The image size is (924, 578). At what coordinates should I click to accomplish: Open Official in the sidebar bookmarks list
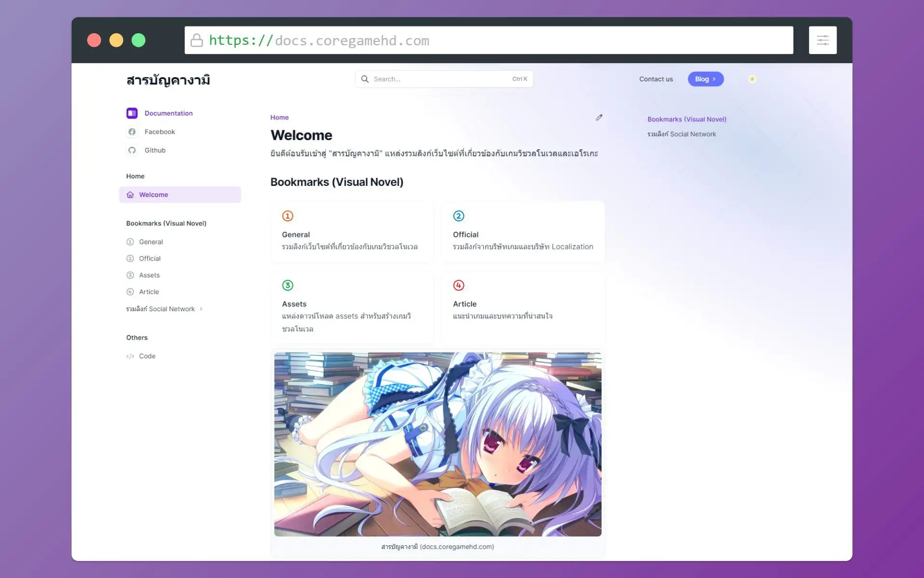point(150,259)
